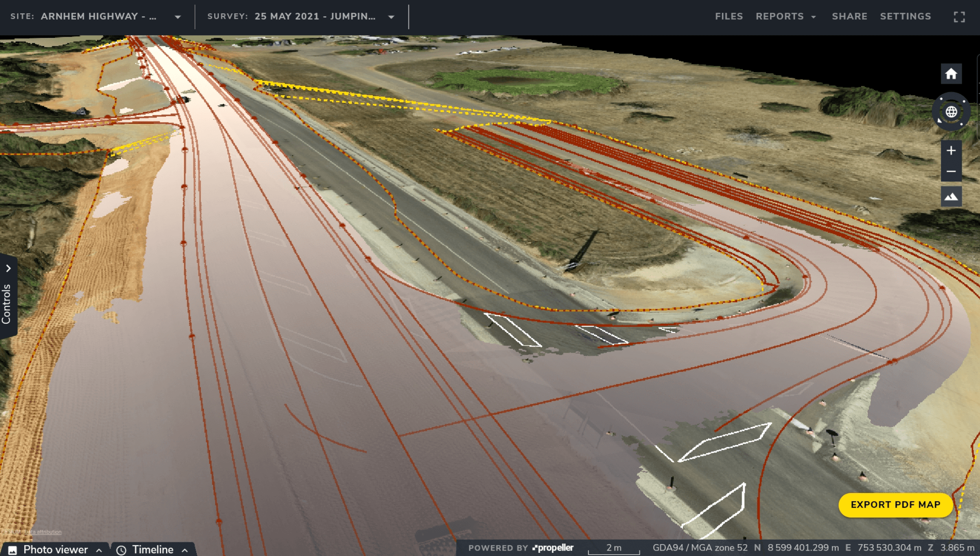
Task: Enter fullscreen mode icon
Action: 959,17
